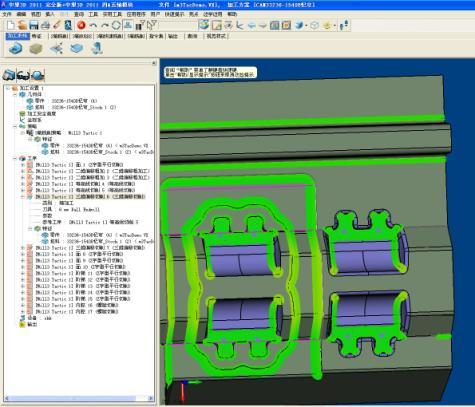475x407 pixels.
Task: Click the Redo arrow icon
Action: coord(105,25)
